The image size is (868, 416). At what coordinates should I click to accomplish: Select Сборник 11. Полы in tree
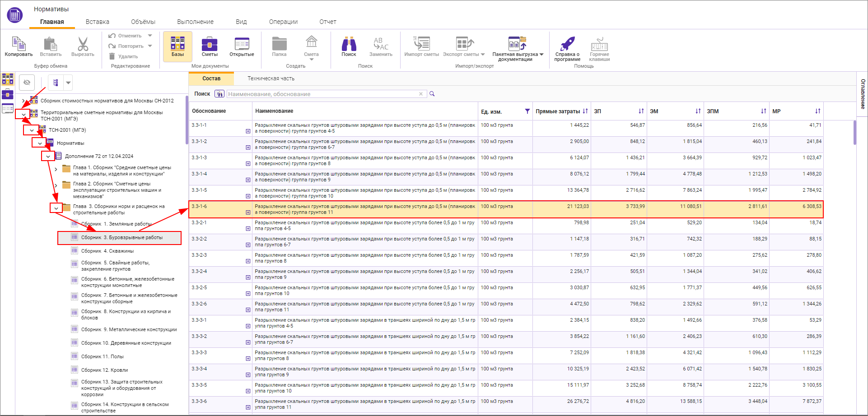pyautogui.click(x=103, y=356)
